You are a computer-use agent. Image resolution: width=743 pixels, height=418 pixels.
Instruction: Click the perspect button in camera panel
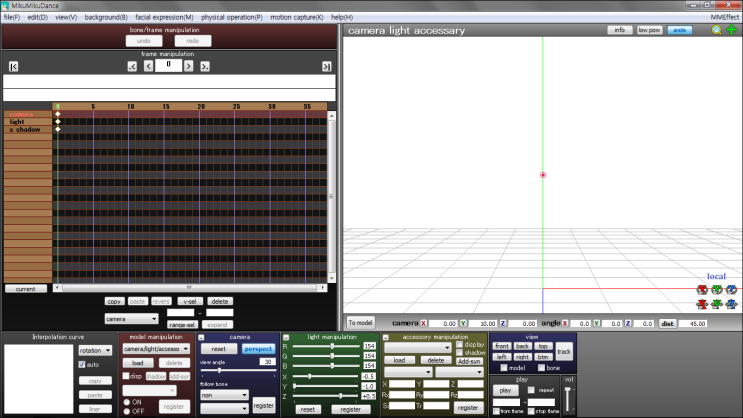point(258,349)
